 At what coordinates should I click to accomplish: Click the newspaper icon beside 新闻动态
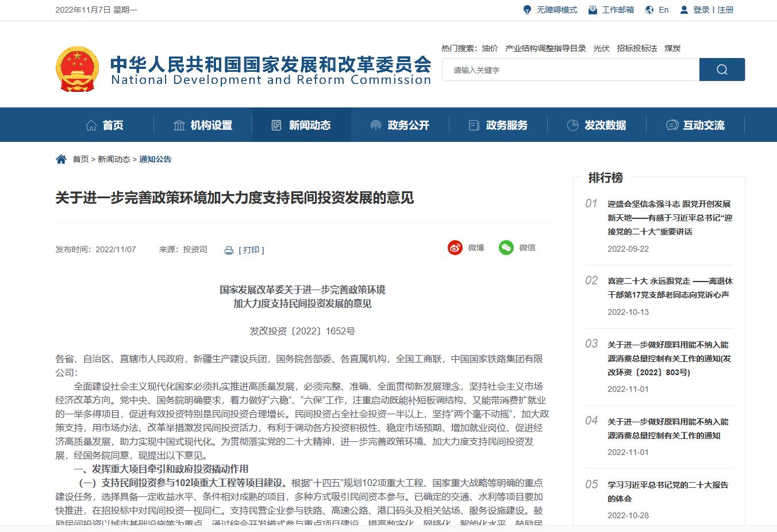[276, 125]
